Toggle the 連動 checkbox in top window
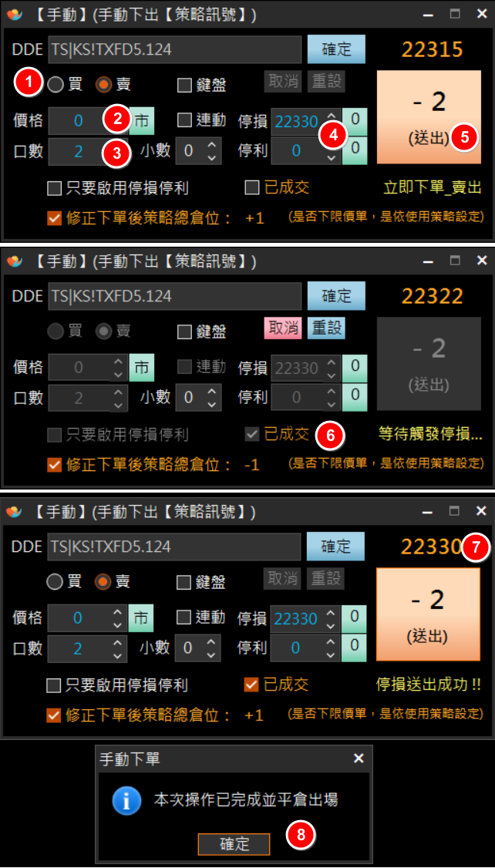Viewport: 495px width, 868px height. pos(184,120)
